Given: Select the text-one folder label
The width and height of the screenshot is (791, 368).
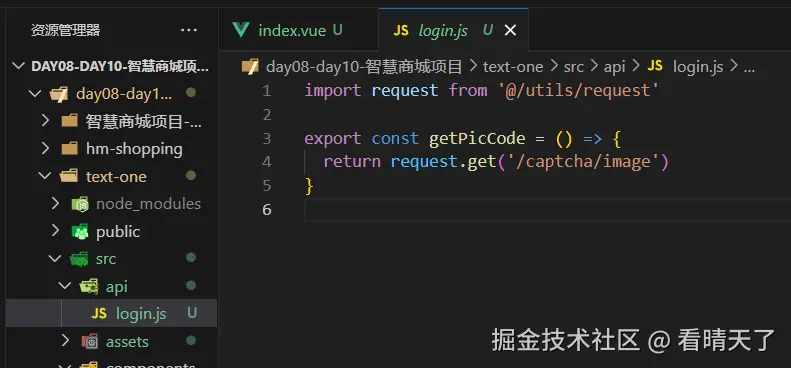Looking at the screenshot, I should pos(116,177).
